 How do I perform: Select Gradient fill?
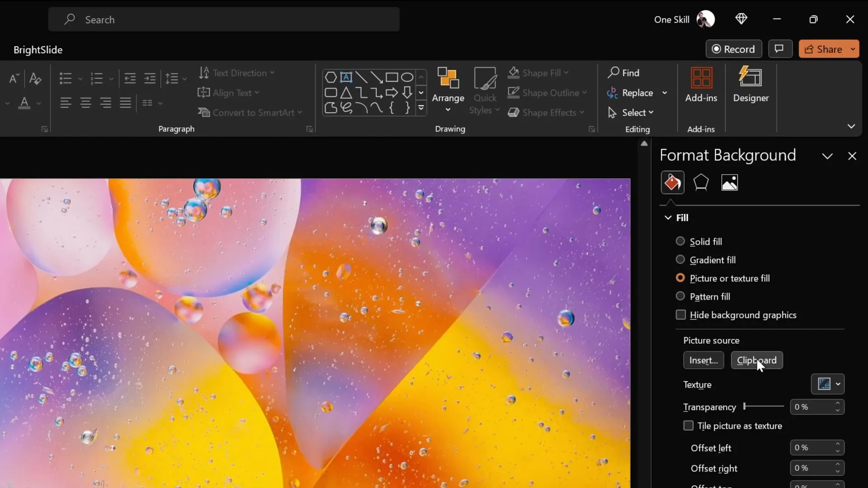[680, 260]
